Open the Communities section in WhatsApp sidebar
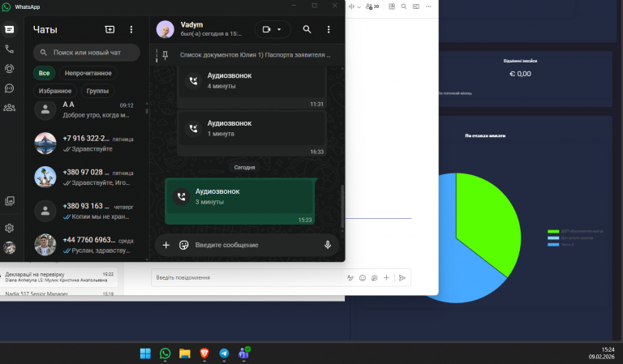The height and width of the screenshot is (364, 623). (9, 108)
